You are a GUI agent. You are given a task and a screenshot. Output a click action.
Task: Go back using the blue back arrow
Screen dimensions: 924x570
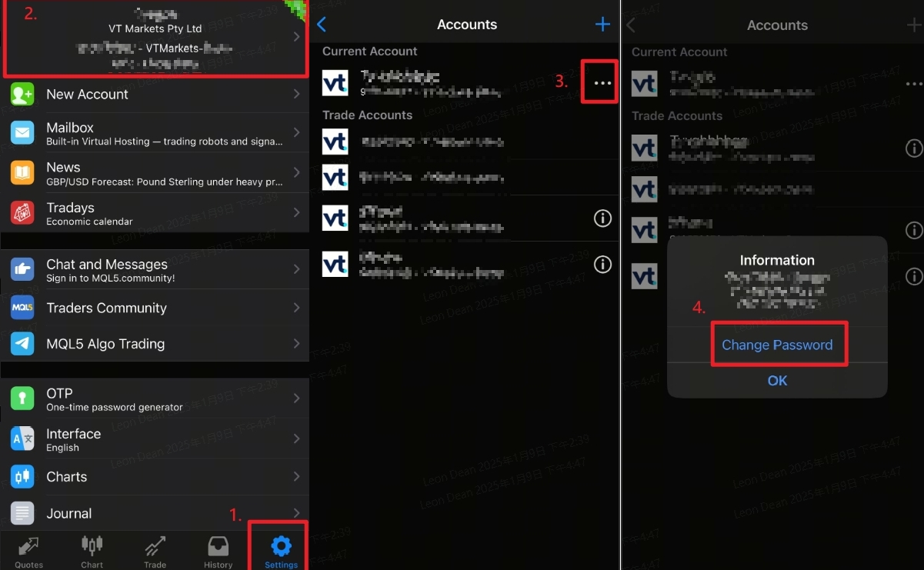[322, 25]
